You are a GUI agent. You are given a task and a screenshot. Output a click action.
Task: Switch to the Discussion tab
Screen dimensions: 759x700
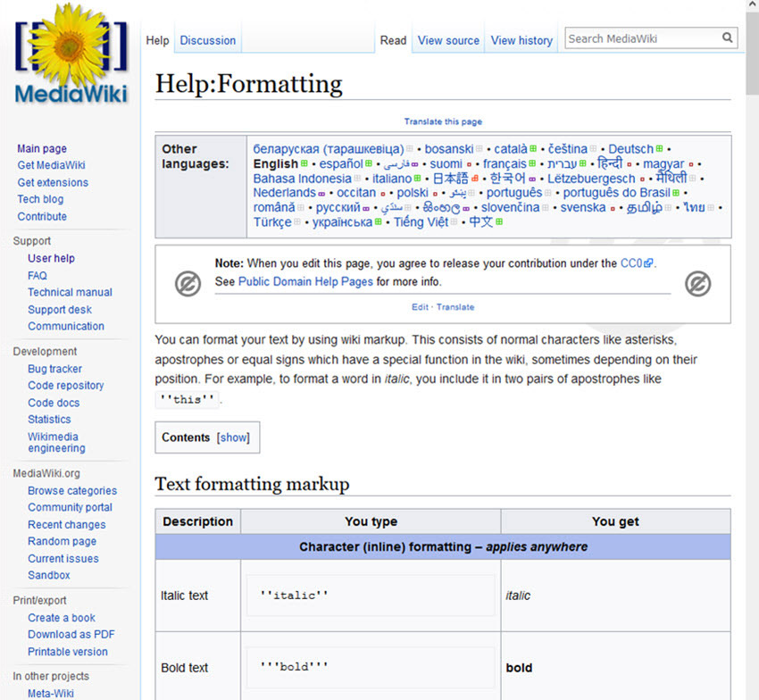point(207,39)
